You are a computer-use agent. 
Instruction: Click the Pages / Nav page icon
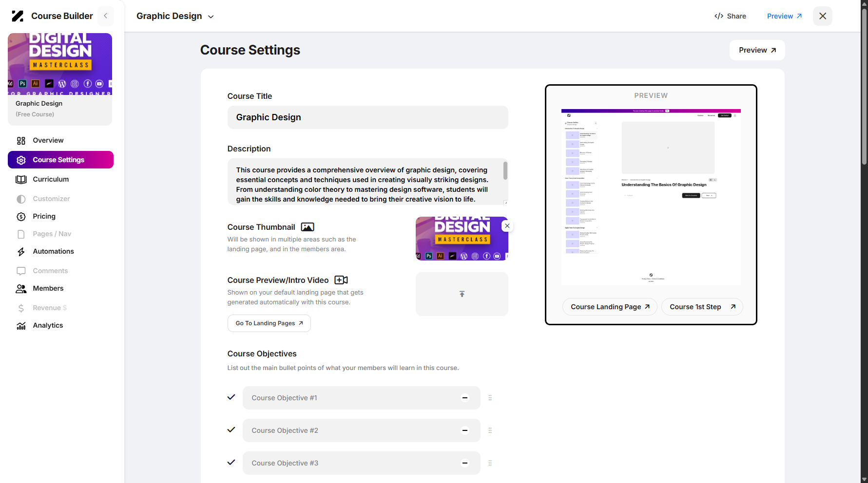pyautogui.click(x=21, y=234)
